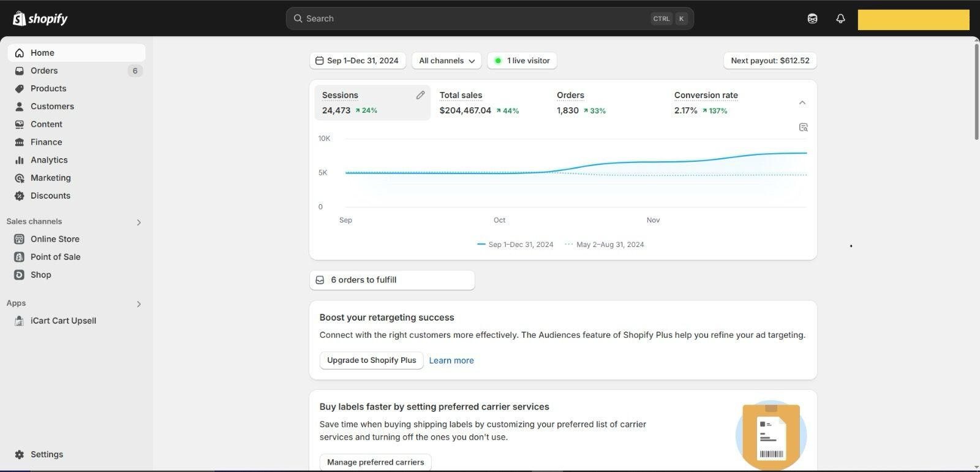Click the chart report icon above graph

tap(803, 127)
